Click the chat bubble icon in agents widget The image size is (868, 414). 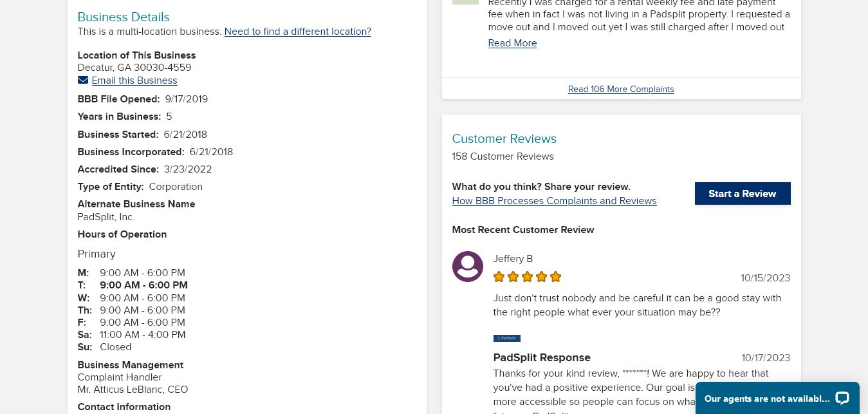click(842, 398)
